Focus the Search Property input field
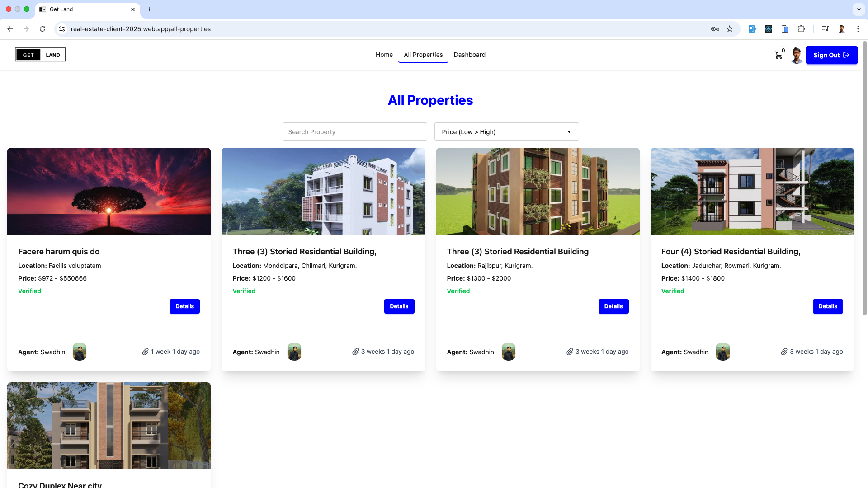The height and width of the screenshot is (488, 868). [x=354, y=131]
